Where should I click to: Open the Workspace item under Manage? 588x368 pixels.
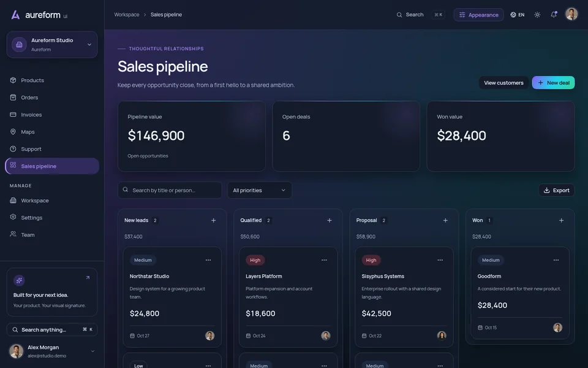[52, 201]
